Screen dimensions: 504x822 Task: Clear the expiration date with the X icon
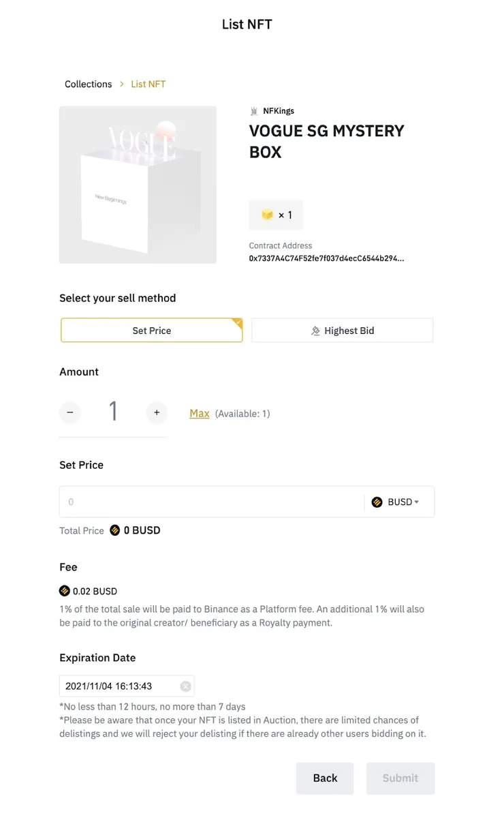pyautogui.click(x=185, y=686)
